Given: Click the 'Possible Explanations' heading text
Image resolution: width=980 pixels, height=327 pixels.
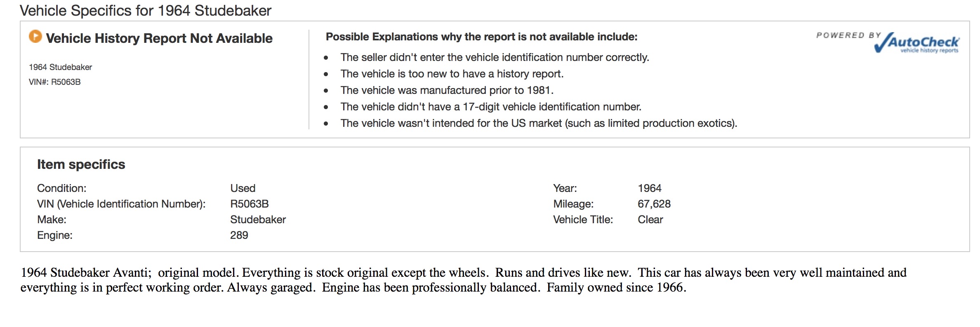Looking at the screenshot, I should (x=481, y=37).
